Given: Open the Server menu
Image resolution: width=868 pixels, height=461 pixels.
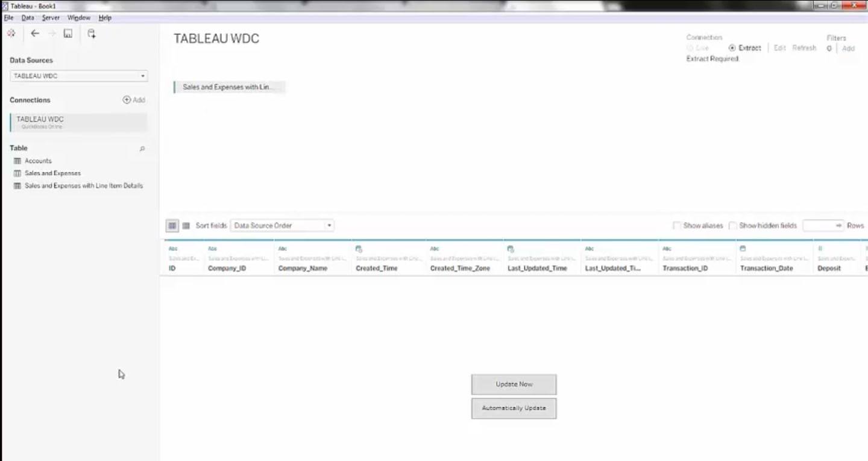Looking at the screenshot, I should tap(51, 18).
